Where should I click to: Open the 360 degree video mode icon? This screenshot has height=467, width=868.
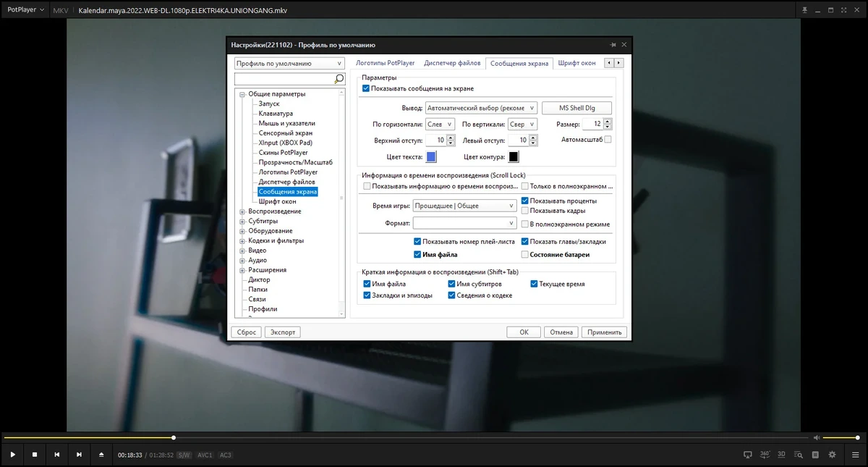[765, 455]
